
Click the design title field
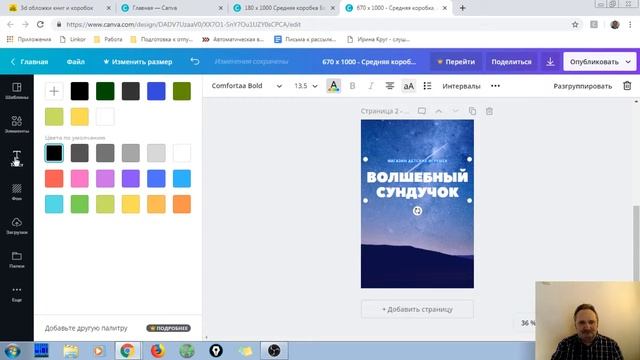coord(369,62)
